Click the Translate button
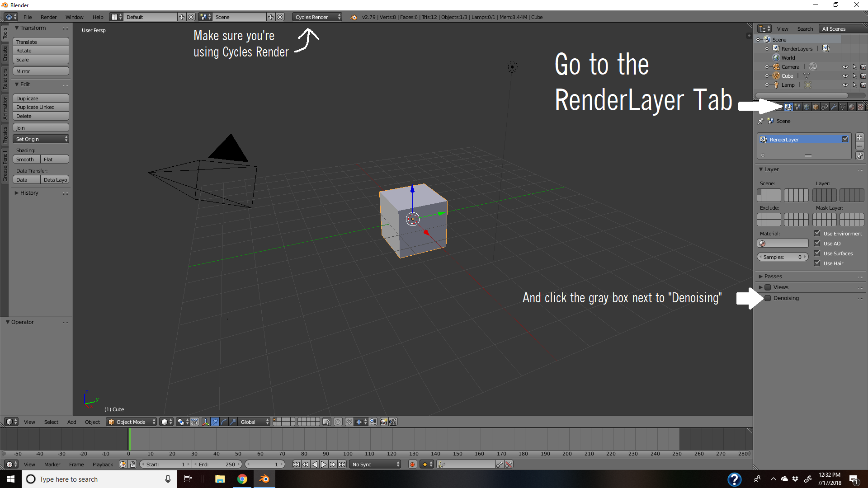 pyautogui.click(x=41, y=42)
